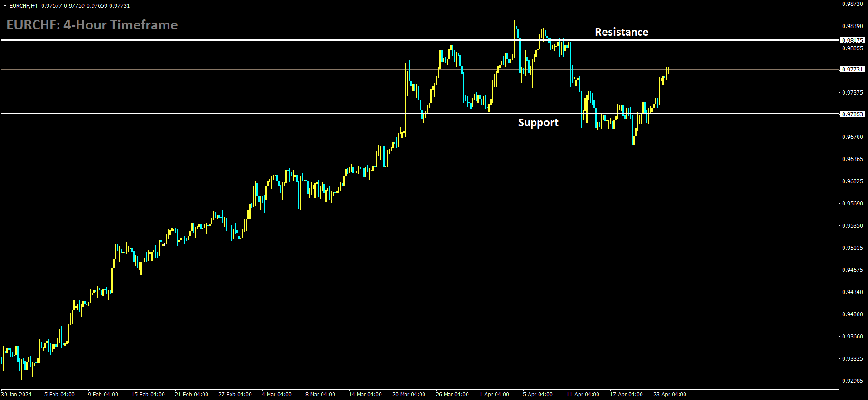
Task: Click the 5 Feb 04:00 time label
Action: [x=59, y=394]
